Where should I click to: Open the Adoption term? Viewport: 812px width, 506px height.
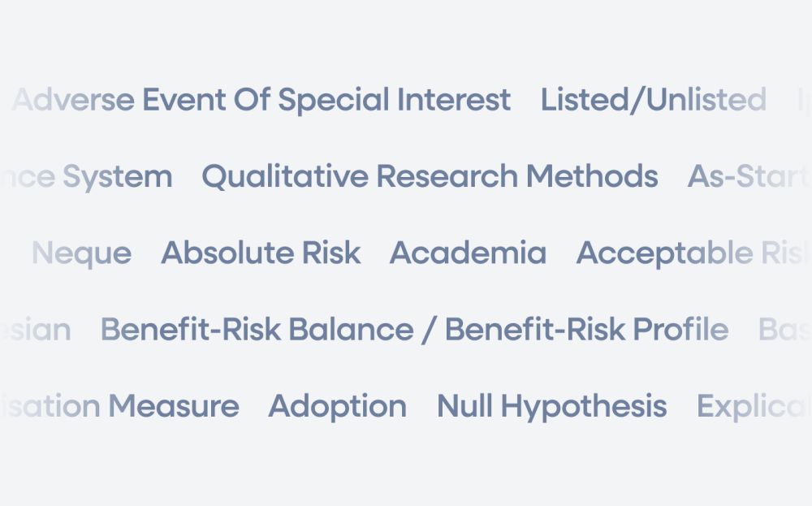pos(337,406)
